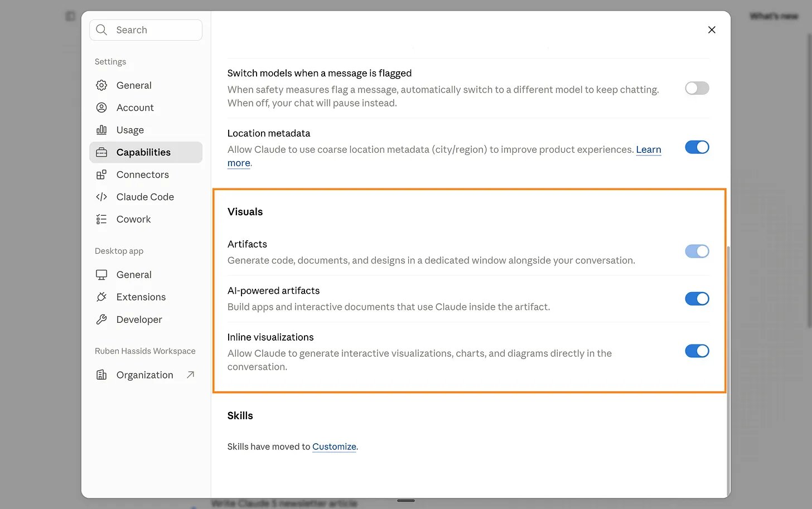The height and width of the screenshot is (509, 812).
Task: Click the General gear icon under Settings
Action: (x=101, y=85)
